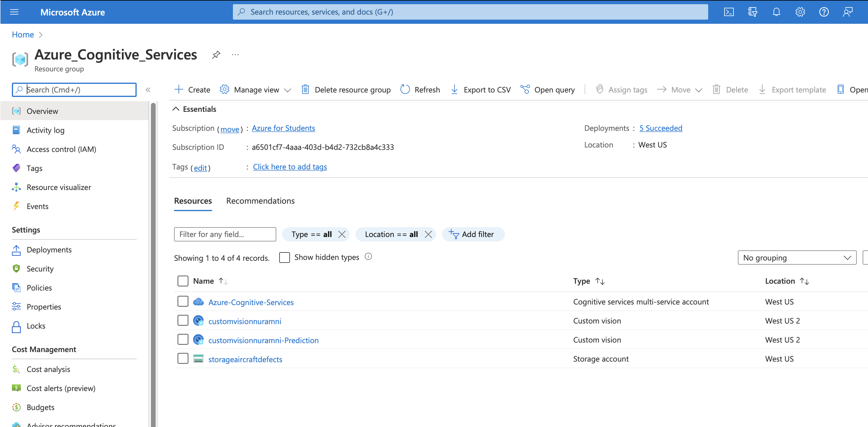Open the Azure portal hamburger menu
This screenshot has height=427, width=868.
pyautogui.click(x=14, y=12)
